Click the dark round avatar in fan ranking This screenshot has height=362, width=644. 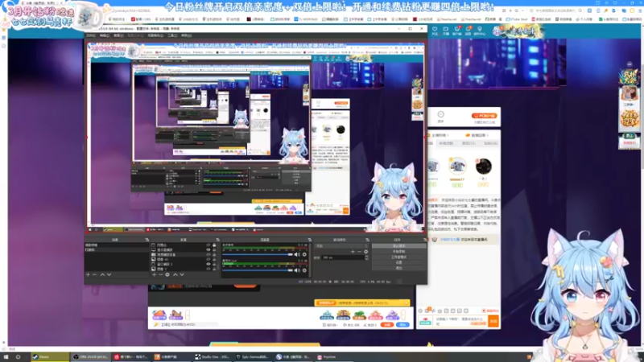point(484,167)
